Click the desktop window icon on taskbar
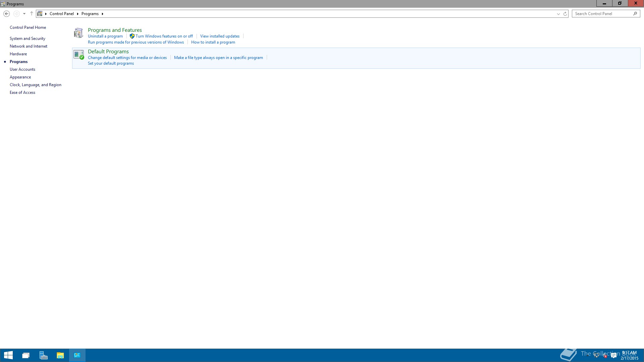 [x=26, y=355]
